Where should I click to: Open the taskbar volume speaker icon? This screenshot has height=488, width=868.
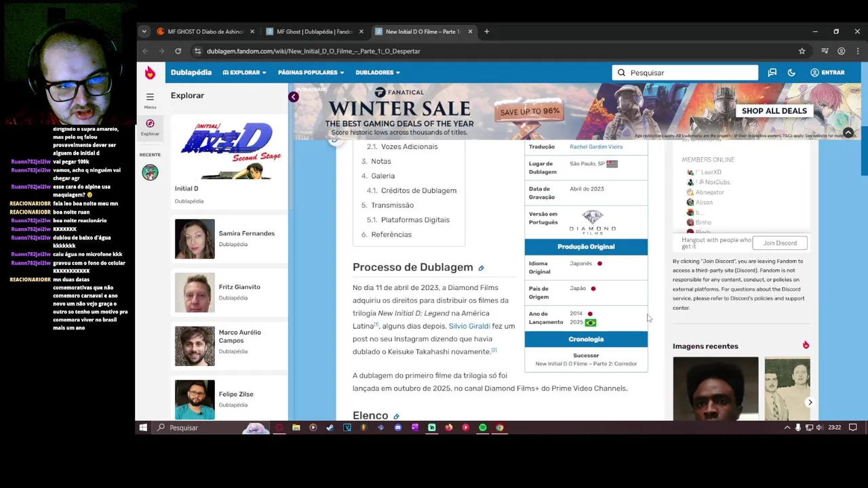(819, 428)
